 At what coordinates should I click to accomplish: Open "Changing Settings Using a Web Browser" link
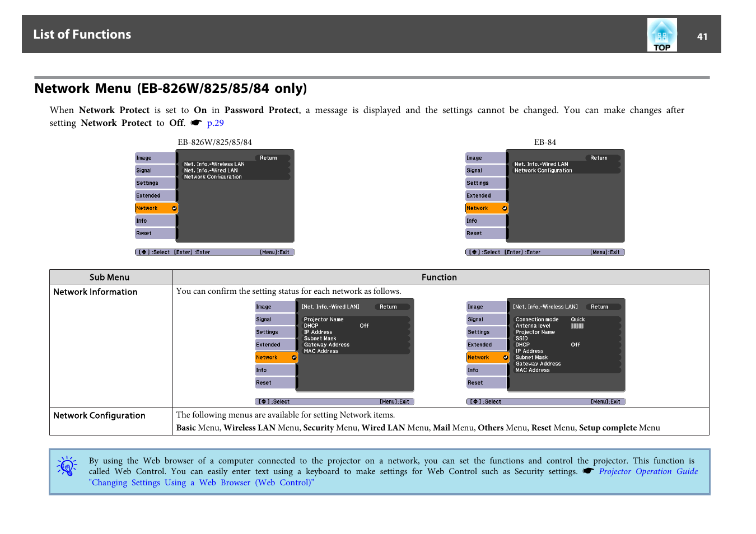(202, 483)
